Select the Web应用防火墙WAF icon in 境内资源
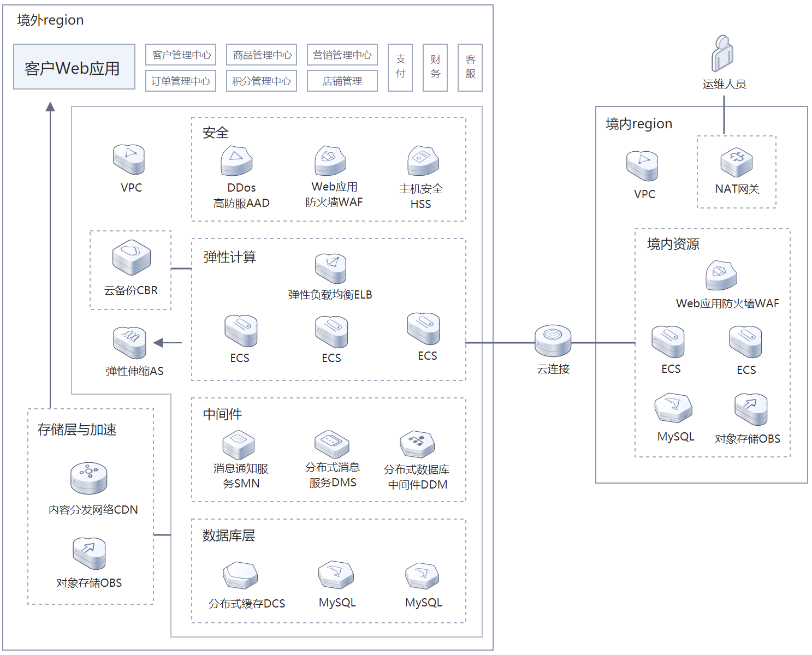 (721, 275)
